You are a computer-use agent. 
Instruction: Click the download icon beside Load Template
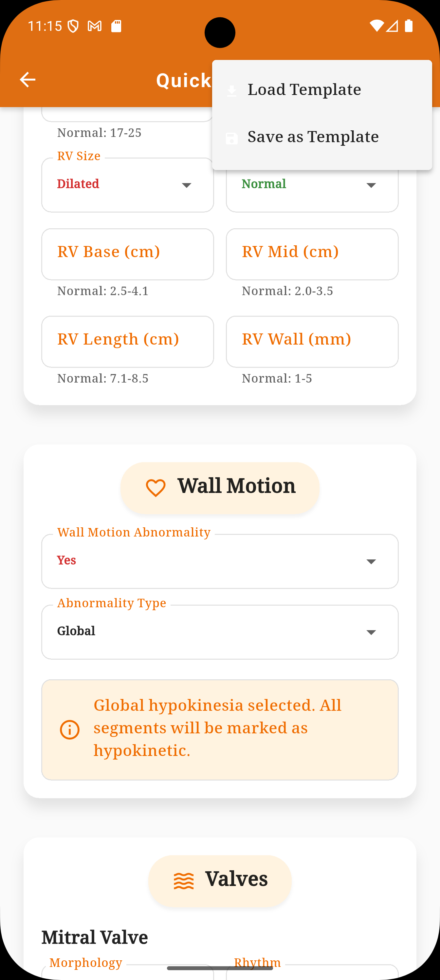[231, 90]
